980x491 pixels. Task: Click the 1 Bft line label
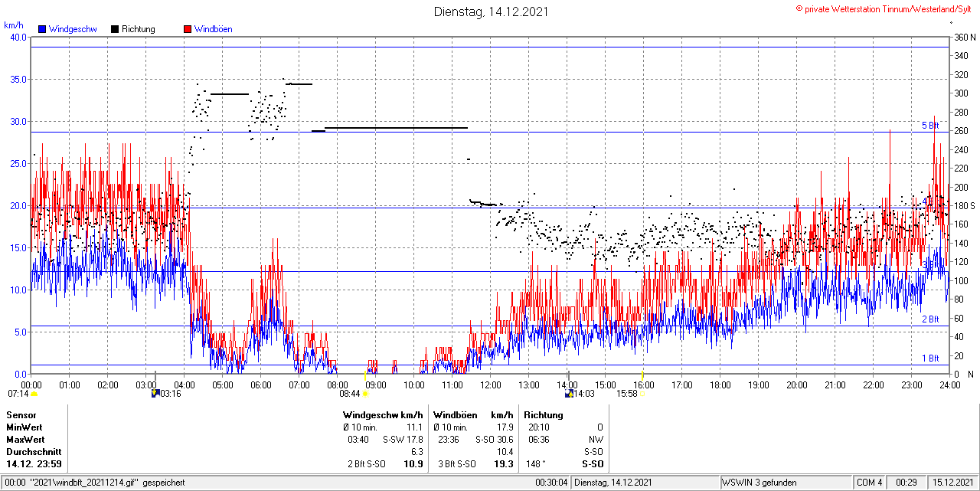pos(929,358)
